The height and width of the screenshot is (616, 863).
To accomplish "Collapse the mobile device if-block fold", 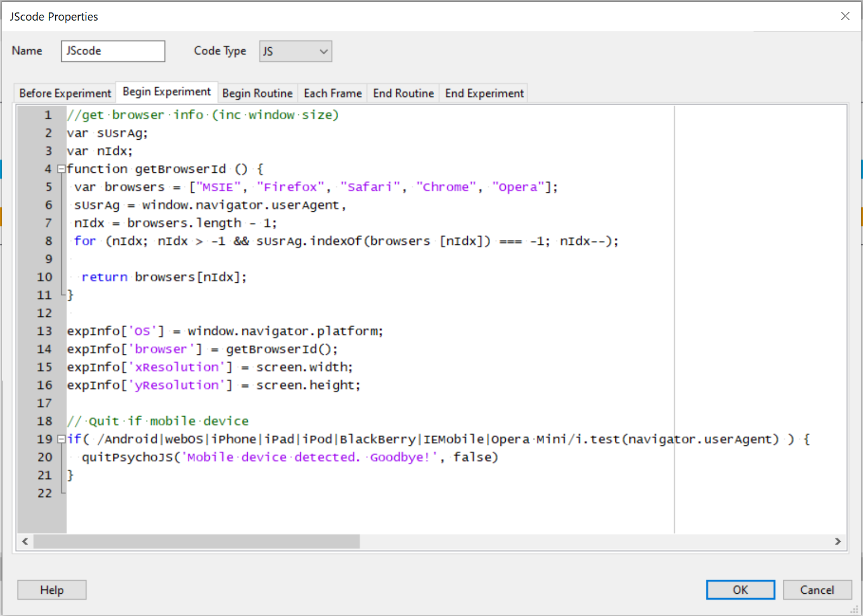I will coord(61,439).
